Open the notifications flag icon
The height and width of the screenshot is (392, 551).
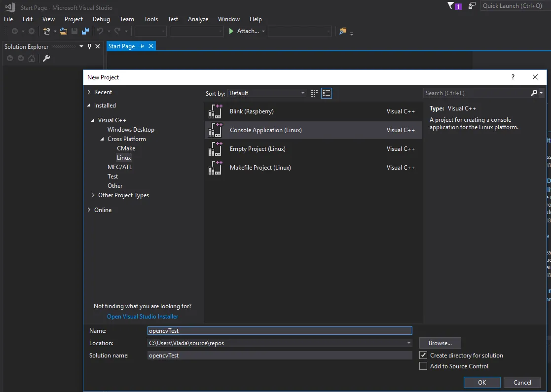click(451, 5)
